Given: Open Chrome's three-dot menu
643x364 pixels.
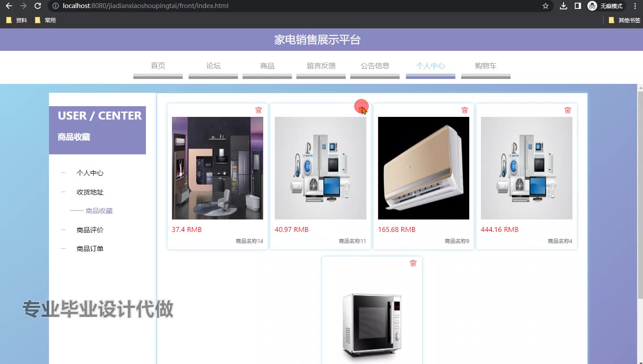Looking at the screenshot, I should pos(635,6).
